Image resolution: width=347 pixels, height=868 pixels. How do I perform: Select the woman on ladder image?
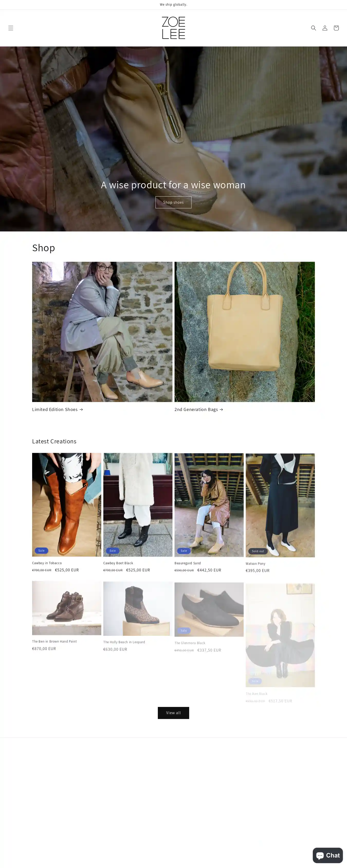click(x=102, y=332)
